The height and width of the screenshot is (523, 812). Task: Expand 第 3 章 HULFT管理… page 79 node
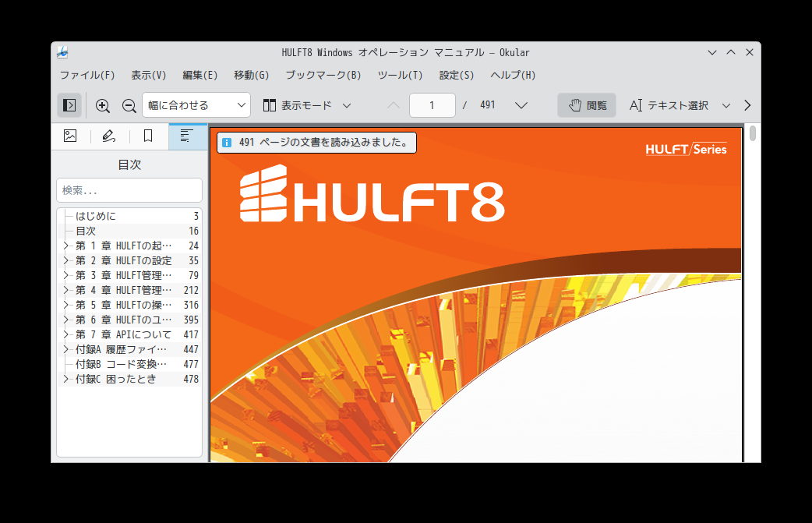[65, 275]
